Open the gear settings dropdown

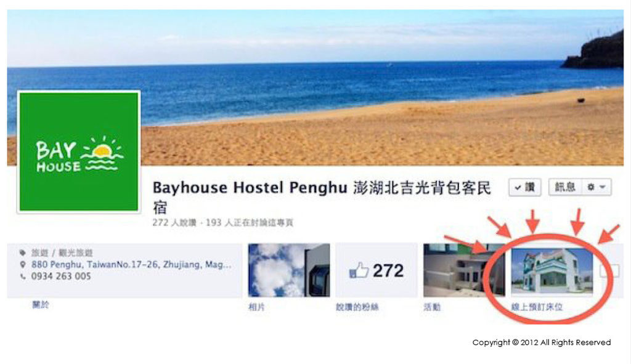coord(596,187)
